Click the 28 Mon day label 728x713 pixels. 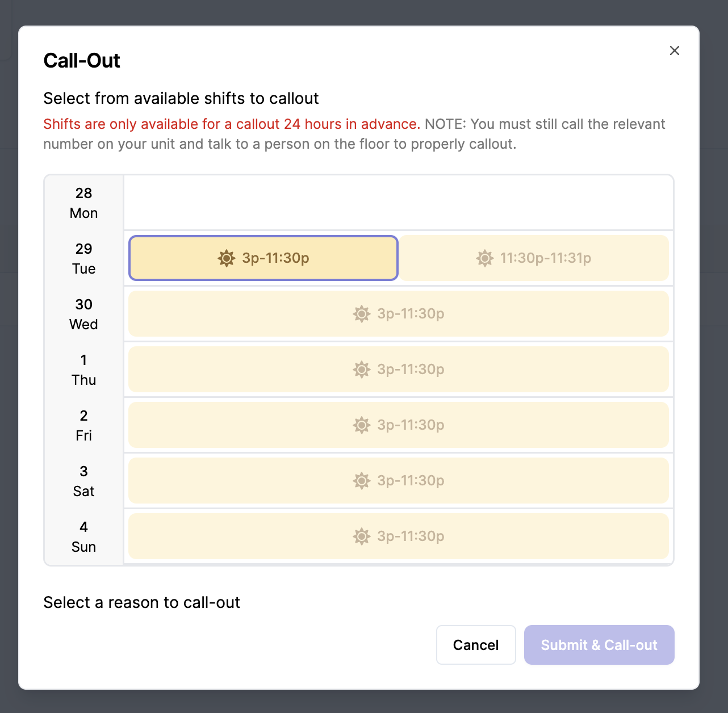[x=84, y=203]
